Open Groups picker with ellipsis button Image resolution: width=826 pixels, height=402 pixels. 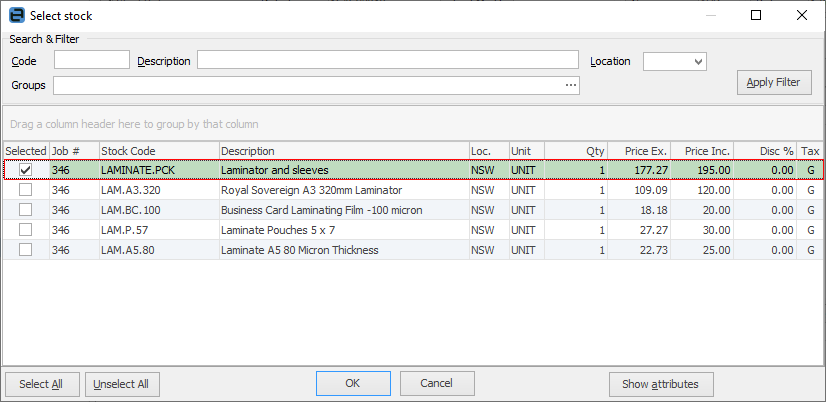[570, 86]
